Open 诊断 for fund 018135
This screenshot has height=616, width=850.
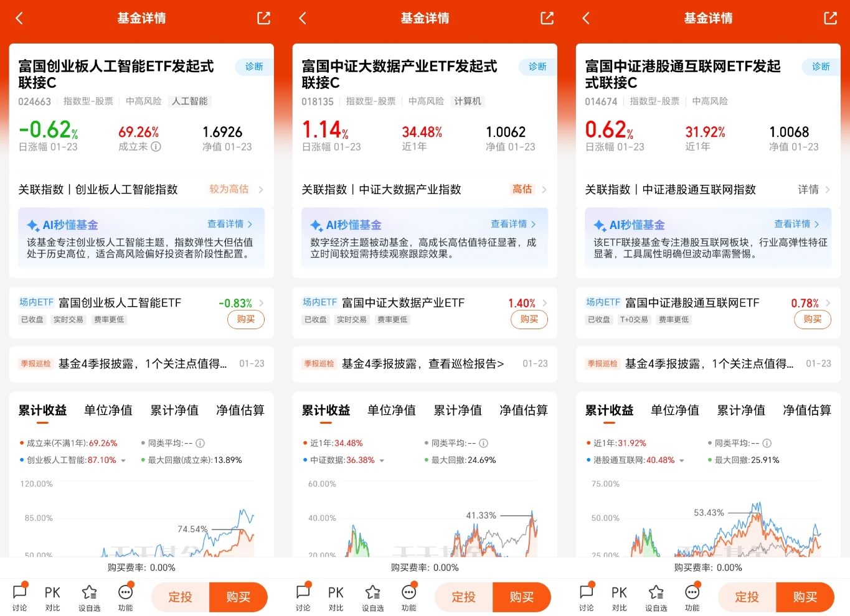pos(537,67)
